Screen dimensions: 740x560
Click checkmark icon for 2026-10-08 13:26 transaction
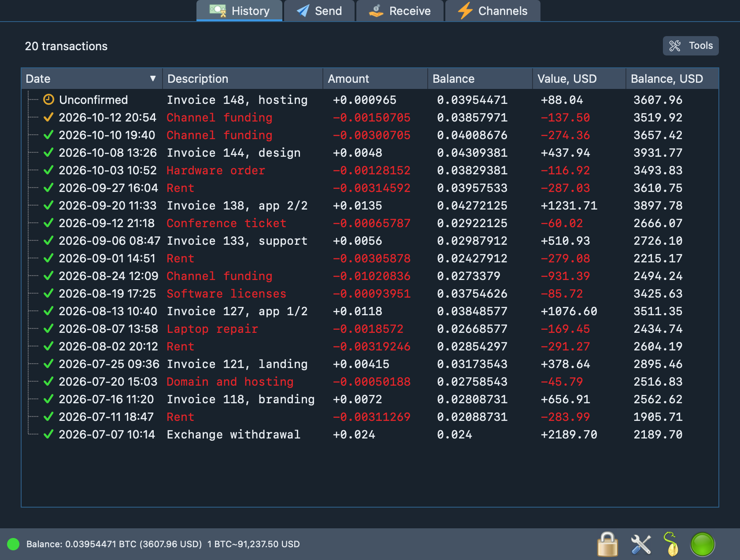click(48, 153)
